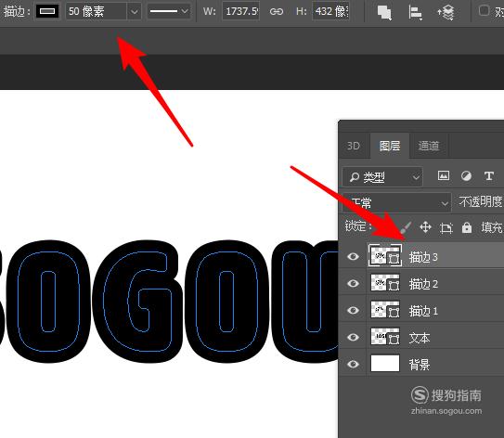The height and width of the screenshot is (438, 504).
Task: Select the 描边 3 layer thumbnail
Action: [385, 256]
